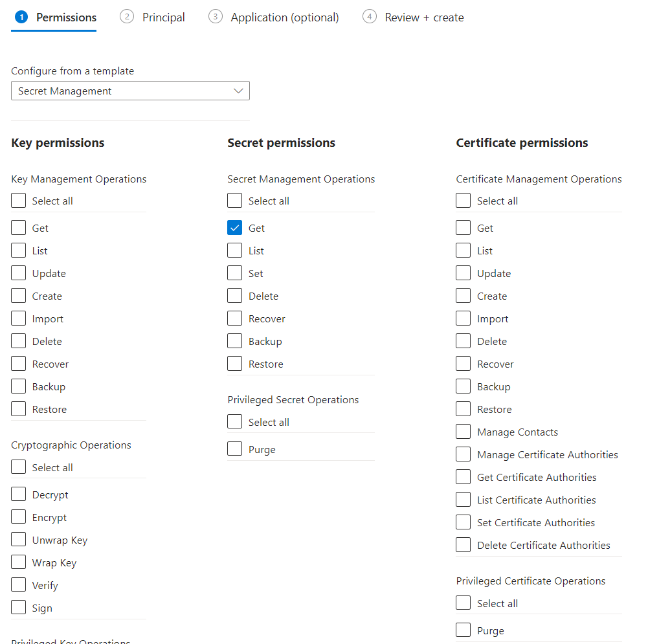Switch to Review + create tab
Screen dimensions: 659x644
coord(423,17)
